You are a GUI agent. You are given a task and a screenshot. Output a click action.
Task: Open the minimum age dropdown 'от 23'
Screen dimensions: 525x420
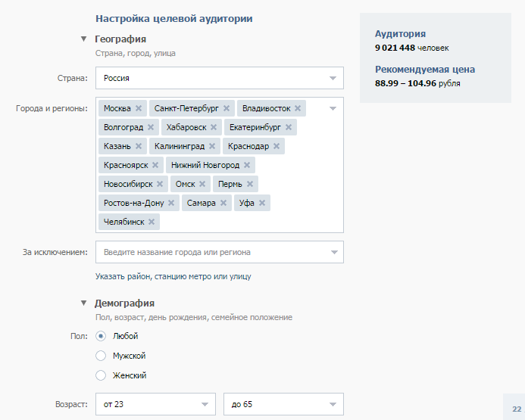[x=156, y=404]
